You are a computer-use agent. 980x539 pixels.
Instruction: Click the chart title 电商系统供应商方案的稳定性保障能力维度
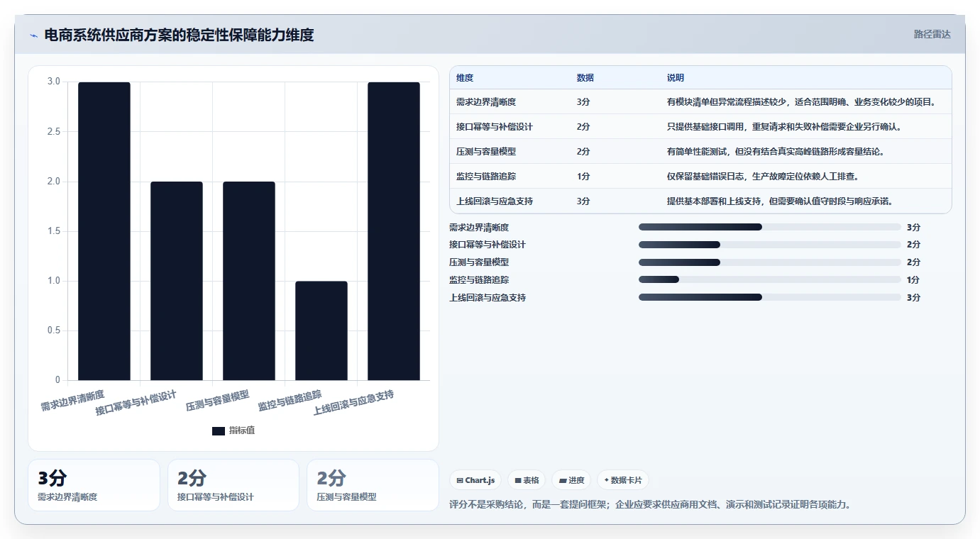tap(179, 35)
